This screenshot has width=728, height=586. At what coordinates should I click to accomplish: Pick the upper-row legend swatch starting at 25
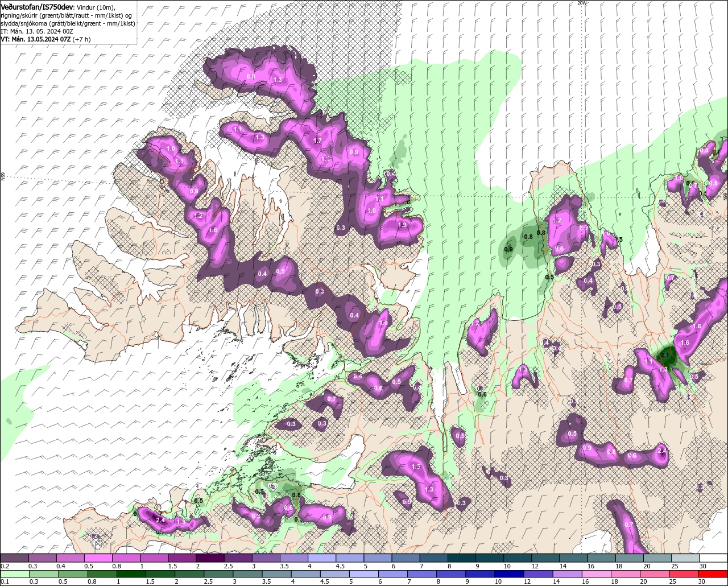[685, 558]
